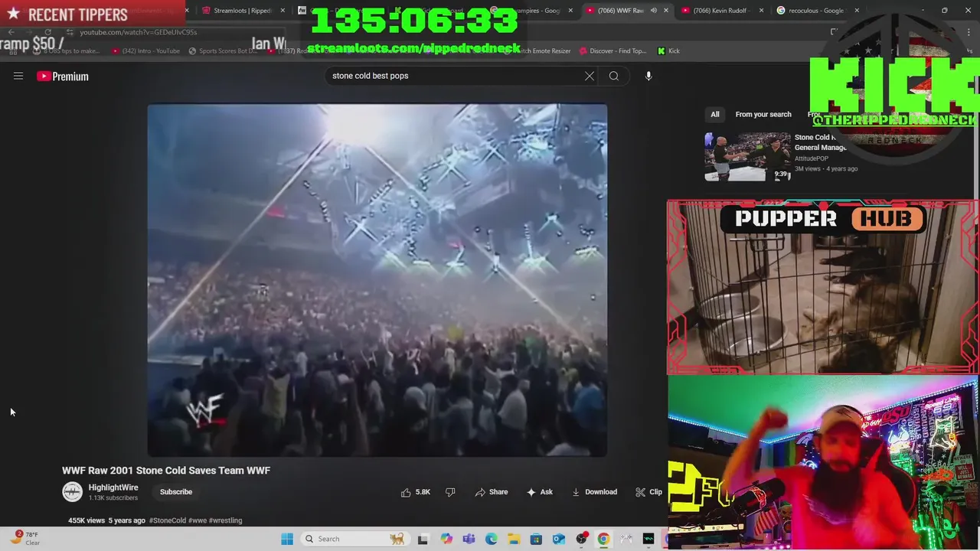Switch to Google Chrome on taskbar
This screenshot has height=551, width=980.
(x=604, y=539)
